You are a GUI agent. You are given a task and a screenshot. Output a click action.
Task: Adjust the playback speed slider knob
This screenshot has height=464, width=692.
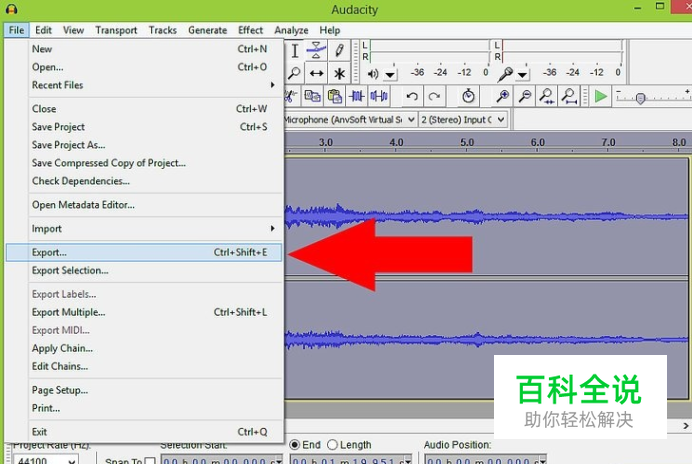640,98
